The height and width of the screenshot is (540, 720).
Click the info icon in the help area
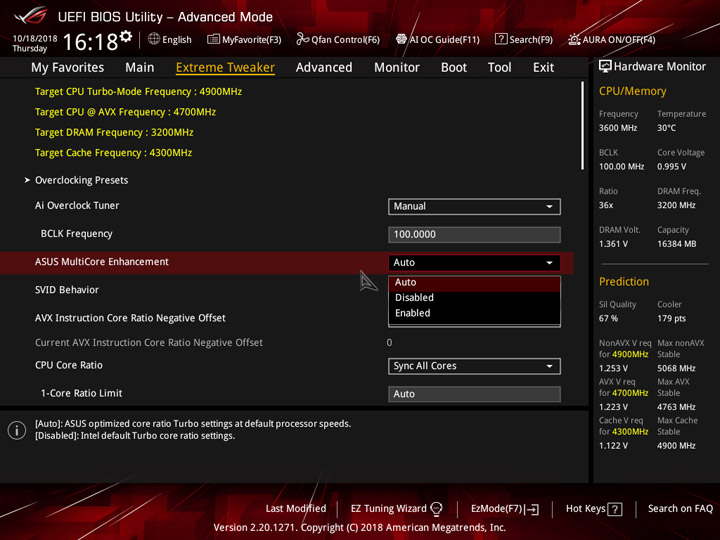pyautogui.click(x=17, y=430)
